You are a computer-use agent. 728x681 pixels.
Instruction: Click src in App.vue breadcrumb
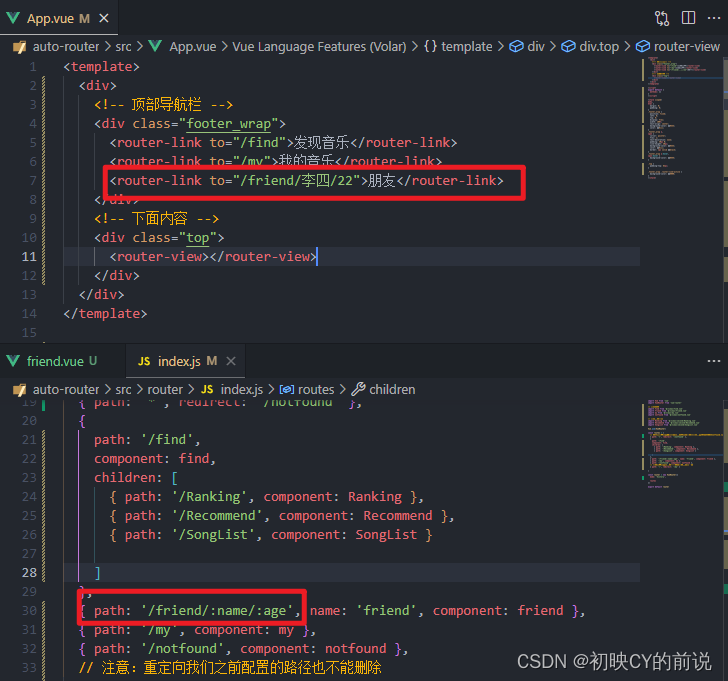[x=123, y=47]
